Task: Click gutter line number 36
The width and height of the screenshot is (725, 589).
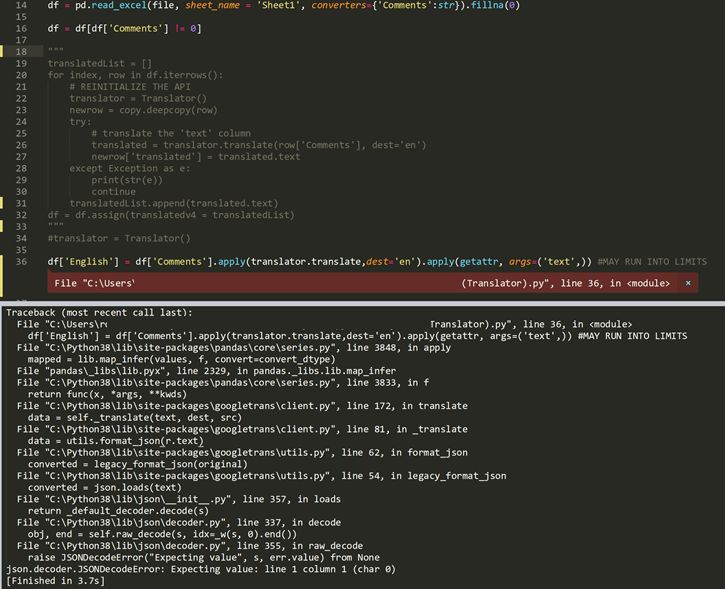Action: click(21, 262)
